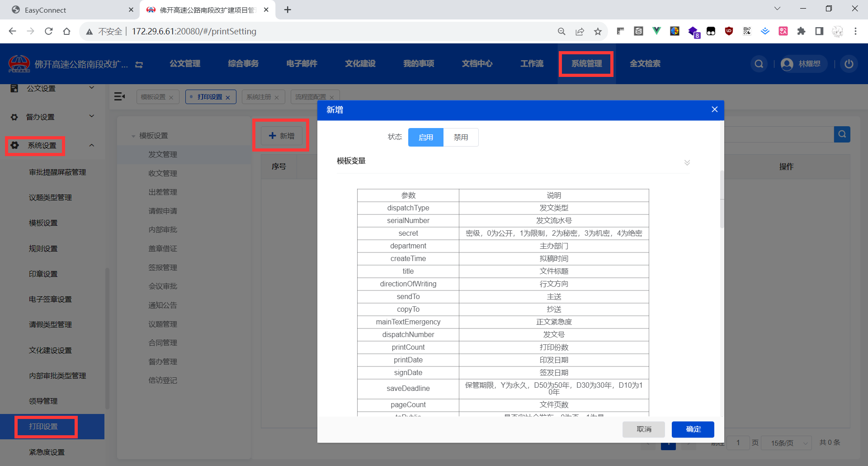Open the 电子邮件 top menu
Image resolution: width=868 pixels, height=466 pixels.
point(302,64)
